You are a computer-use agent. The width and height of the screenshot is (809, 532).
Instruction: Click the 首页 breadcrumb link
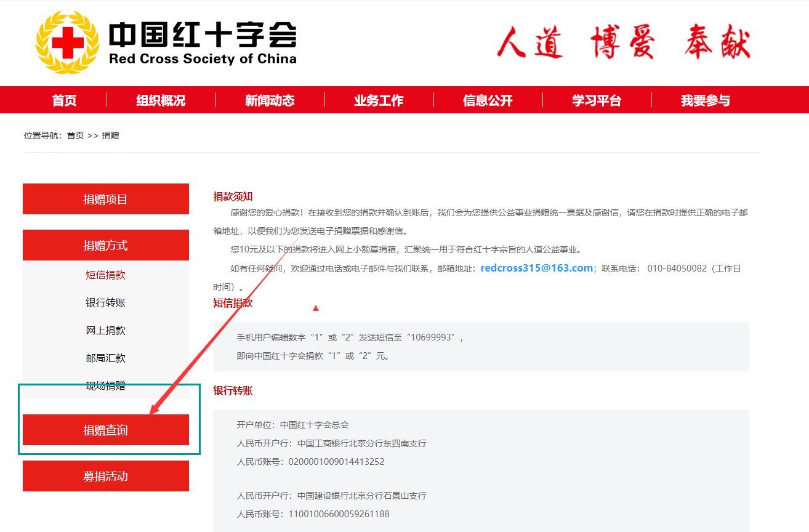click(75, 135)
